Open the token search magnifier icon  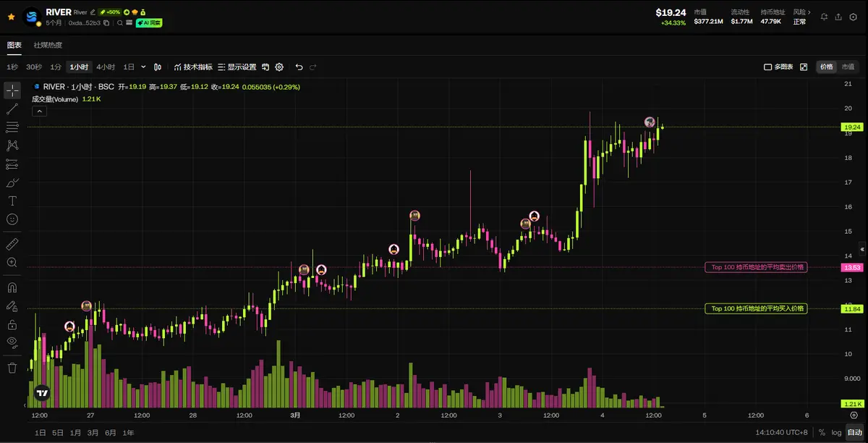coord(121,23)
